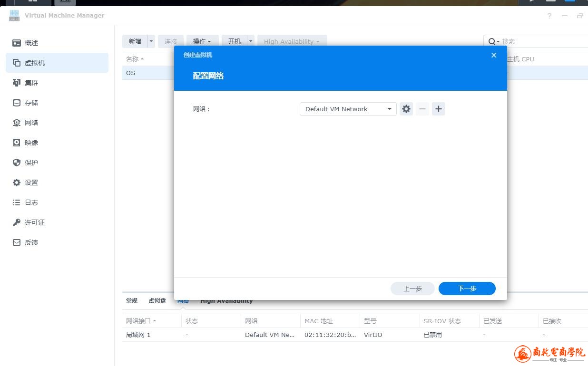
Task: Open 映像 image section
Action: point(57,143)
